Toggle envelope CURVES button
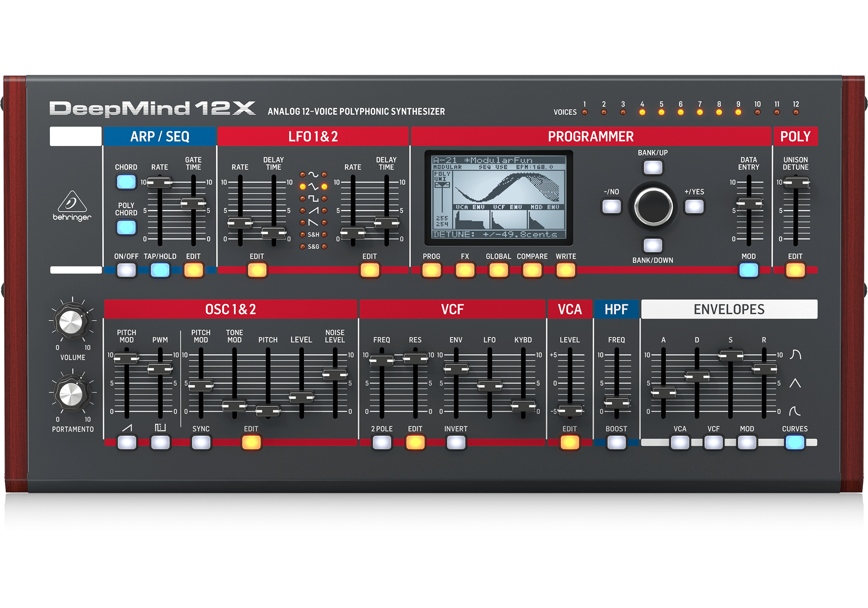 795,443
